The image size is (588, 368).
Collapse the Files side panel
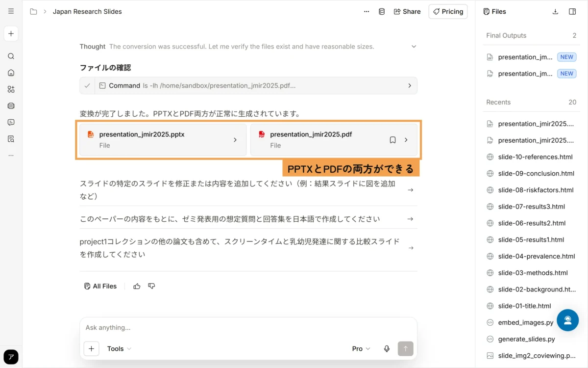click(572, 11)
